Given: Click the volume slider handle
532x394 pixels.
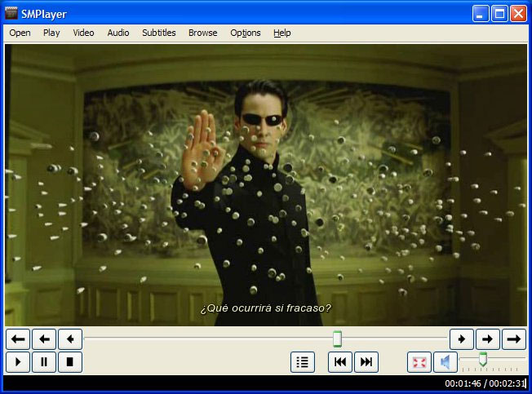Looking at the screenshot, I should [x=483, y=359].
